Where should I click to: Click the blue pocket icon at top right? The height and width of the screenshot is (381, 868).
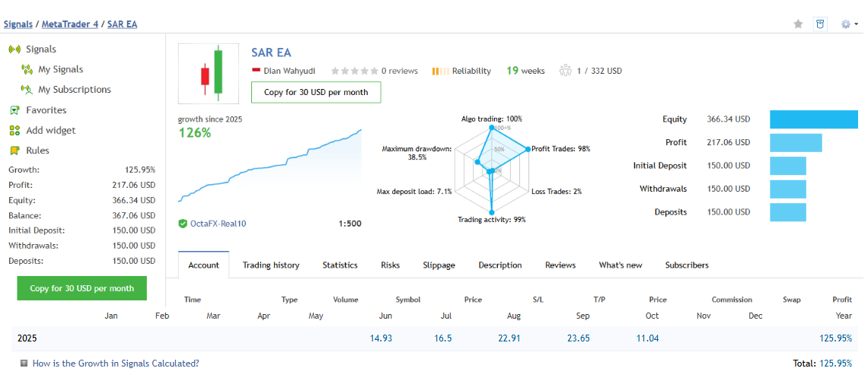[820, 24]
